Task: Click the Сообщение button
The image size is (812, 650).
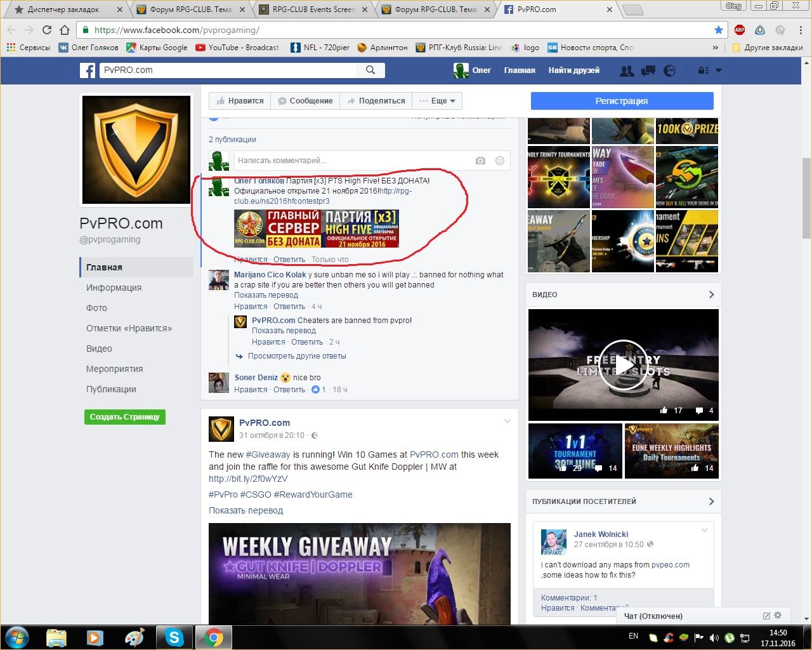Action: tap(305, 101)
